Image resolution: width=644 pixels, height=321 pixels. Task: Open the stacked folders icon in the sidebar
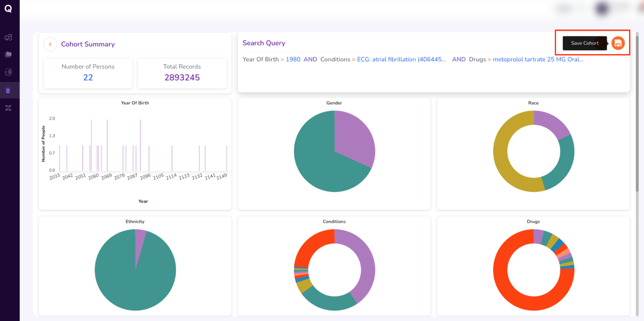8,55
